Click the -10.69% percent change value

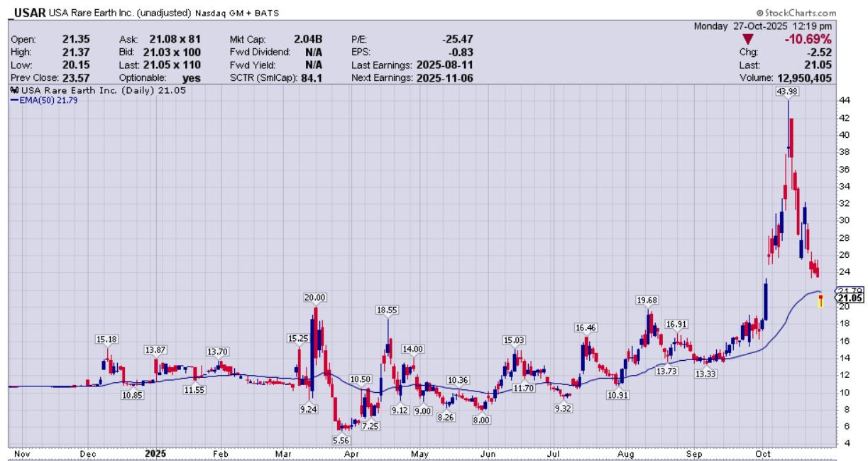(x=808, y=39)
